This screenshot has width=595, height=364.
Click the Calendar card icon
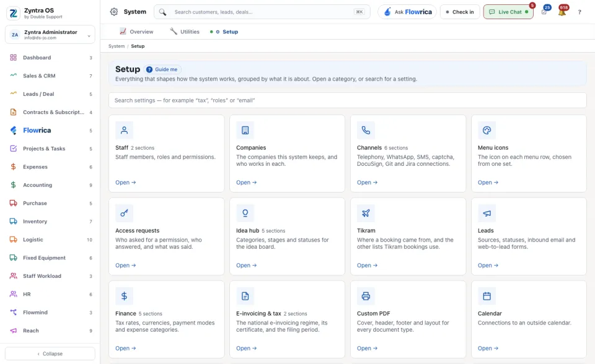coord(487,296)
